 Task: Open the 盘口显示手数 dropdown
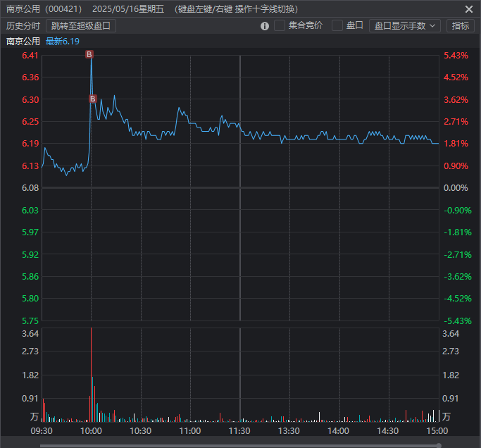tap(404, 25)
